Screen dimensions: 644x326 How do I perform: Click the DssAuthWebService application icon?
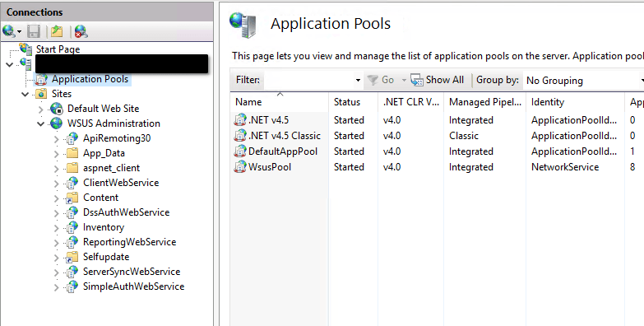pos(72,212)
